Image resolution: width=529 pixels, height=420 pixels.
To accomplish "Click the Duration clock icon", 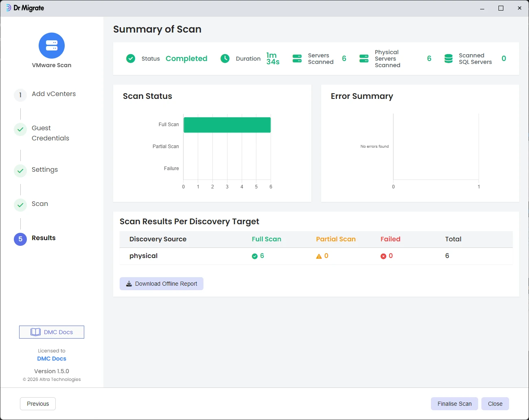I will coord(225,59).
